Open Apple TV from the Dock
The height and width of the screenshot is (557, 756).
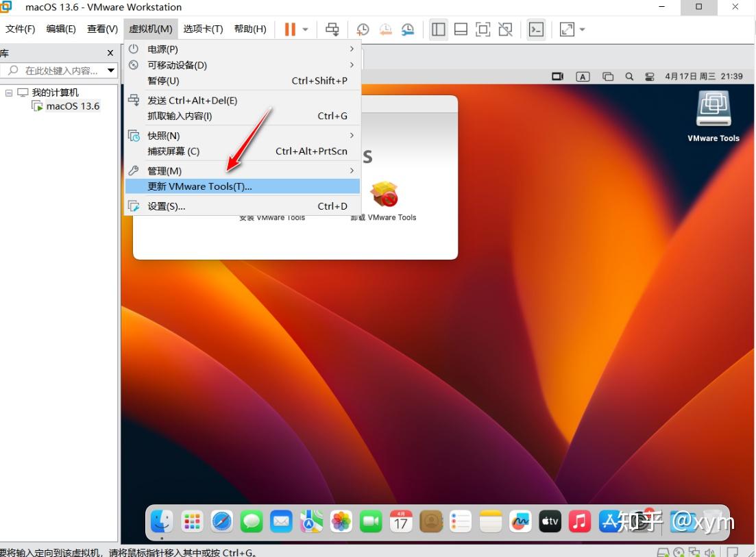(x=550, y=522)
